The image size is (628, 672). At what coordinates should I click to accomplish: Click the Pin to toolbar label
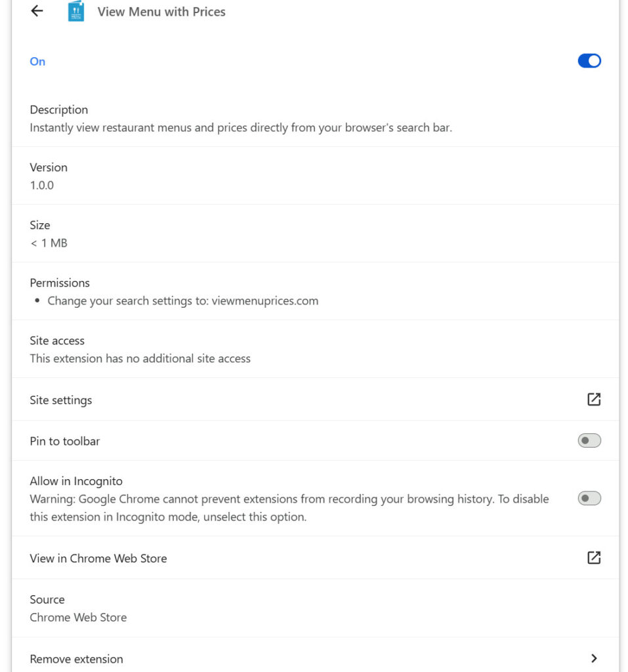[x=65, y=441]
